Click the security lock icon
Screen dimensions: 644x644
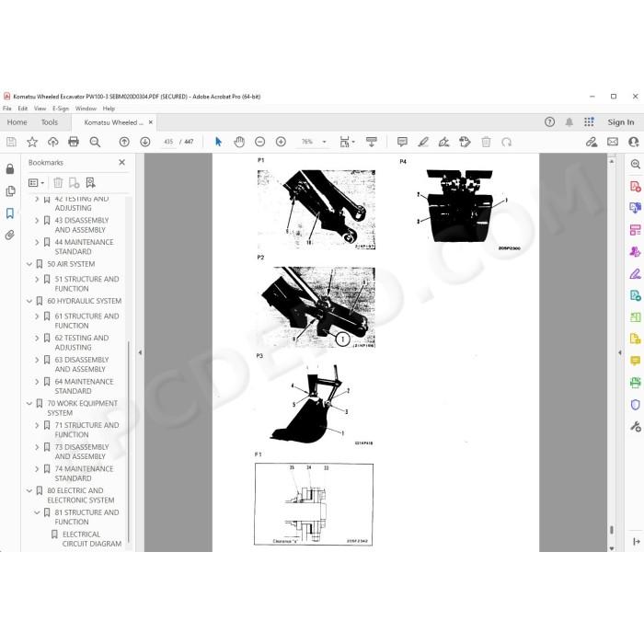point(10,168)
